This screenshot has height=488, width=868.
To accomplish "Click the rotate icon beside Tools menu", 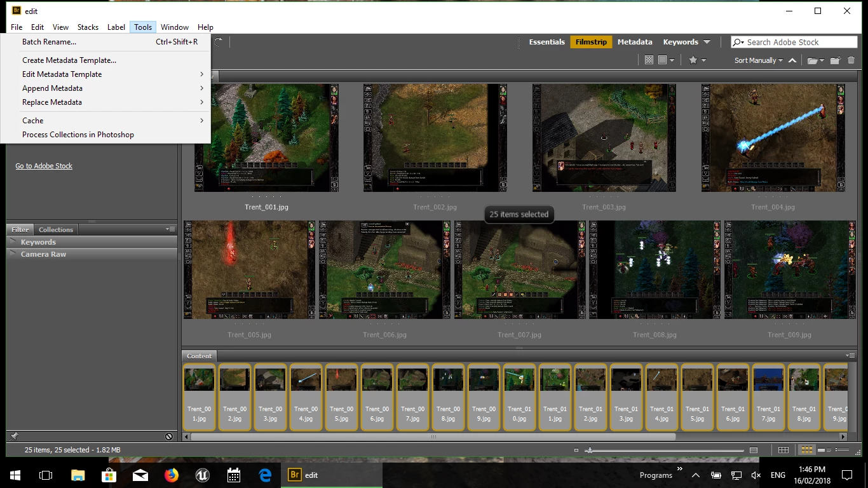I will (218, 42).
